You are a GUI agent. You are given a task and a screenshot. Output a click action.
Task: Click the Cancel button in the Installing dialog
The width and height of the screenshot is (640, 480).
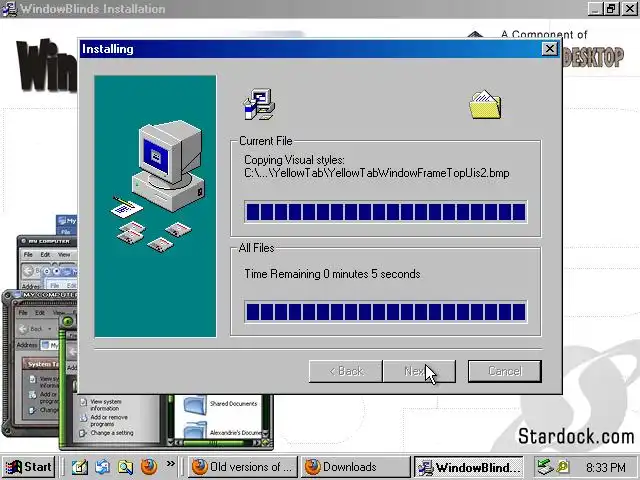504,371
